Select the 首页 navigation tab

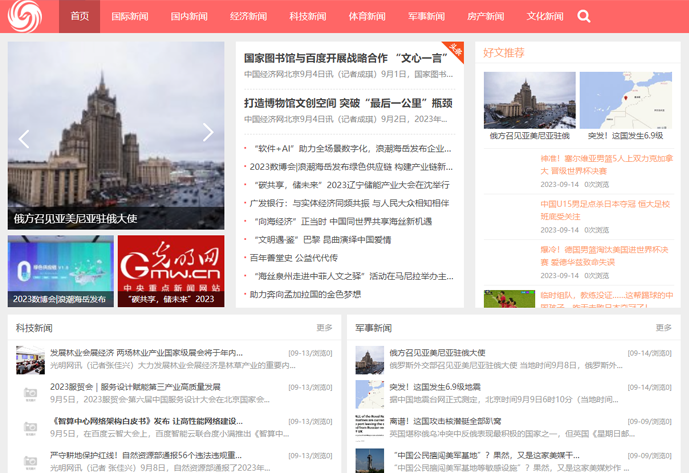click(80, 16)
